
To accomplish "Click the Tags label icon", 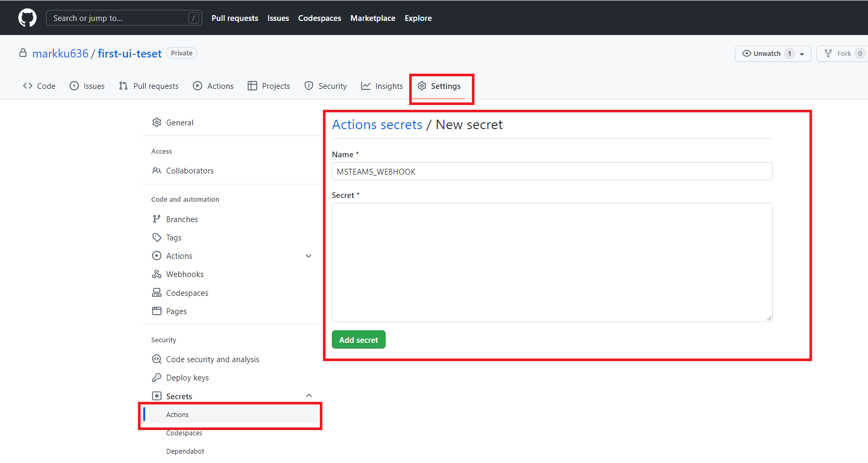I will coord(157,238).
